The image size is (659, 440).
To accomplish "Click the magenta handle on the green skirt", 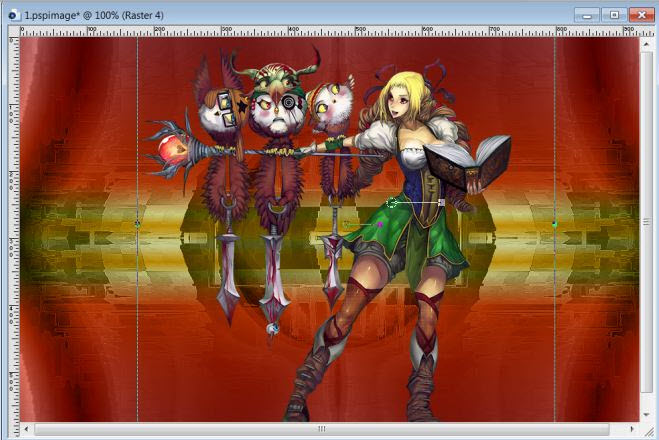I will (380, 225).
